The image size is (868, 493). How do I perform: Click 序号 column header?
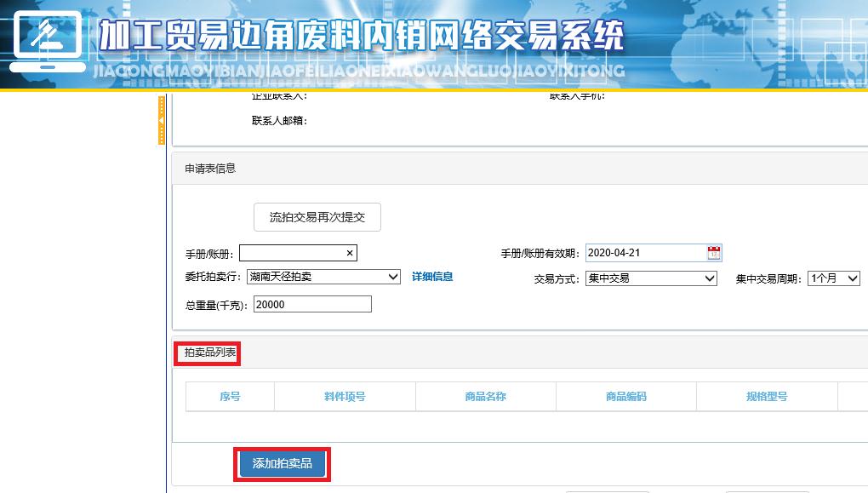[230, 396]
